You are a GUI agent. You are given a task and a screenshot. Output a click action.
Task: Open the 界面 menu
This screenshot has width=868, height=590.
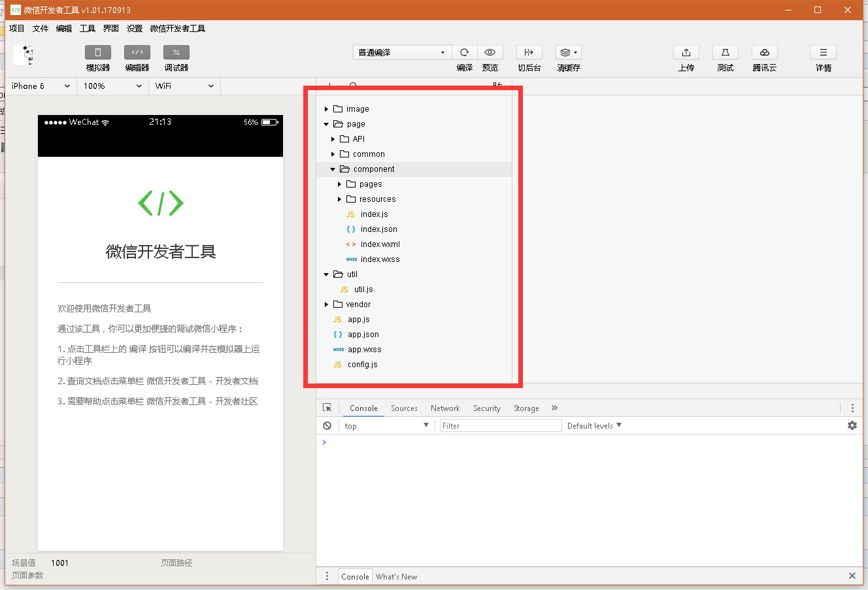click(111, 29)
